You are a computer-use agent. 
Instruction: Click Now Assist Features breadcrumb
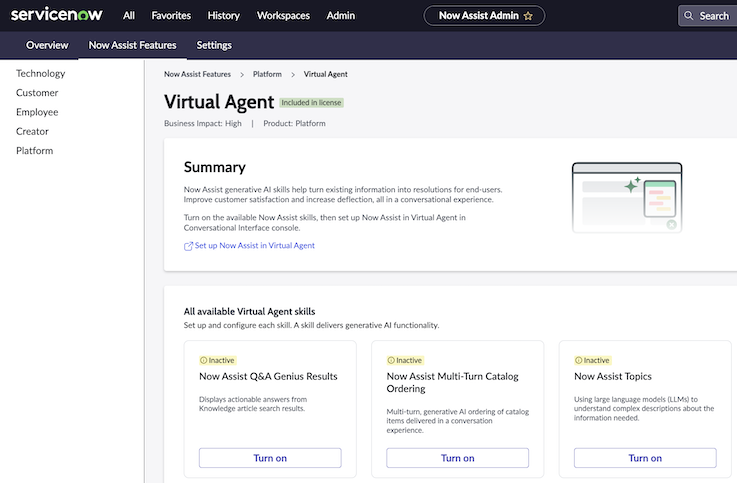197,74
